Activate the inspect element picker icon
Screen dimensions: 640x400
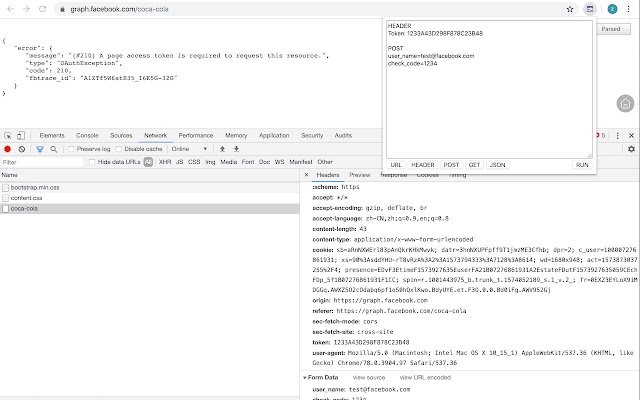pyautogui.click(x=8, y=136)
